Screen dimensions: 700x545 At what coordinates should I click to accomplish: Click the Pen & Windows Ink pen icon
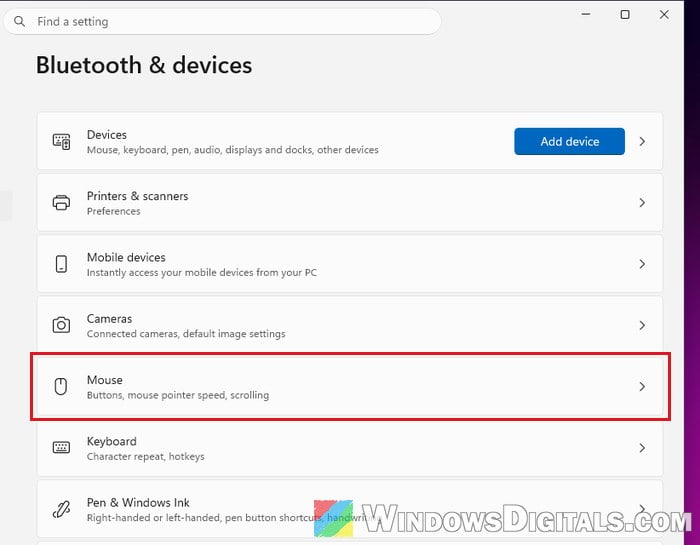[x=61, y=509]
